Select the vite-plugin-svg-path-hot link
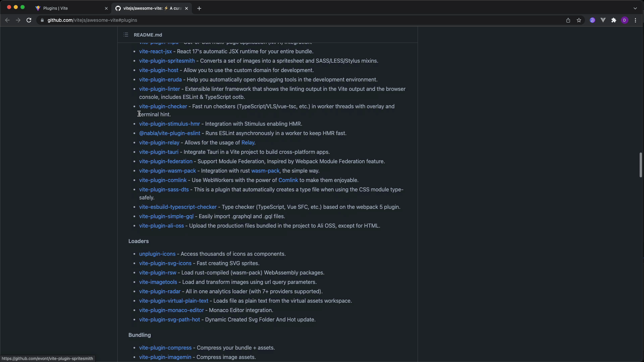The width and height of the screenshot is (644, 362). pos(169,319)
